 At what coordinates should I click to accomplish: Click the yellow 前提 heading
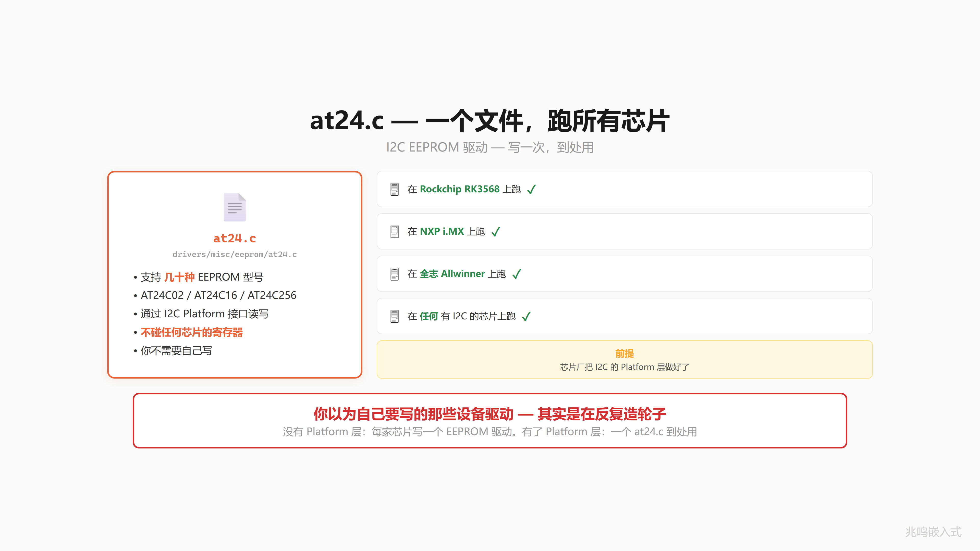tap(624, 354)
